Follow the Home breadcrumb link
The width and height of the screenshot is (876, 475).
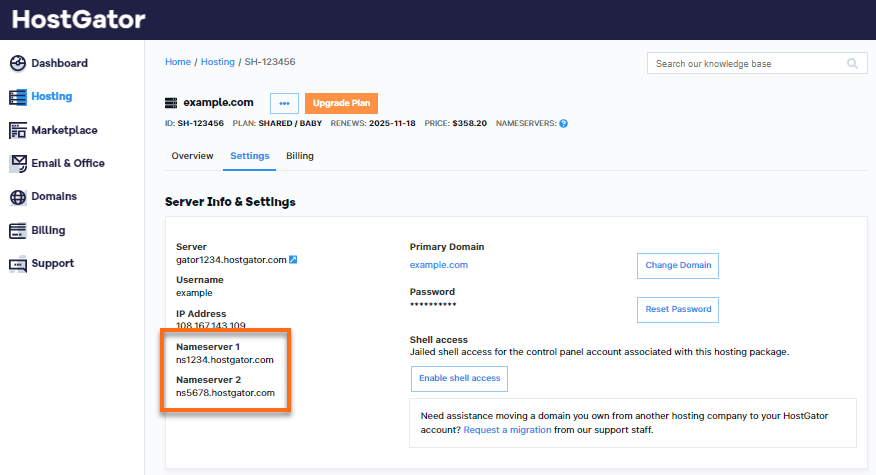pyautogui.click(x=178, y=62)
